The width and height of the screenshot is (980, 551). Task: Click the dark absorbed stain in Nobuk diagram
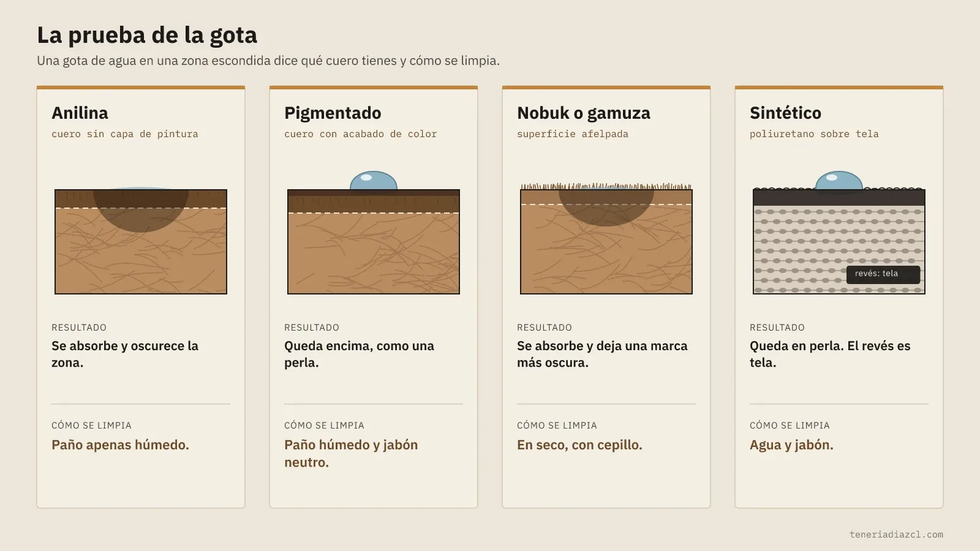[x=606, y=208]
